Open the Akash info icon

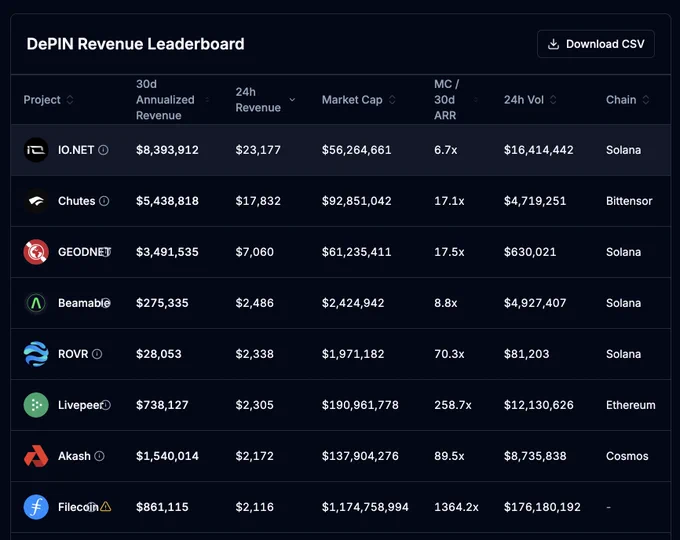click(99, 456)
